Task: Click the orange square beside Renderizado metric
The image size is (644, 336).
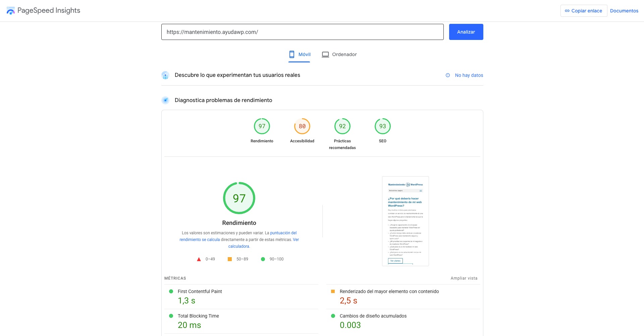Action: (x=333, y=291)
